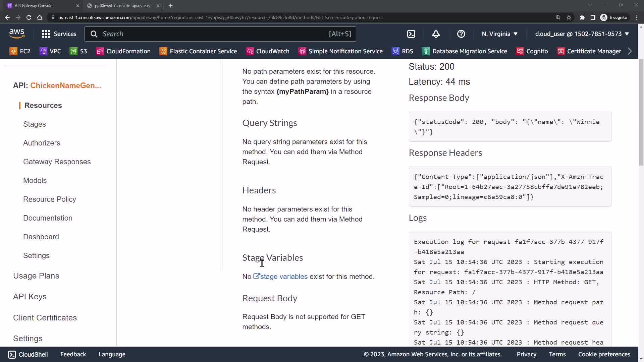
Task: Click the notifications bell icon
Action: click(436, 34)
